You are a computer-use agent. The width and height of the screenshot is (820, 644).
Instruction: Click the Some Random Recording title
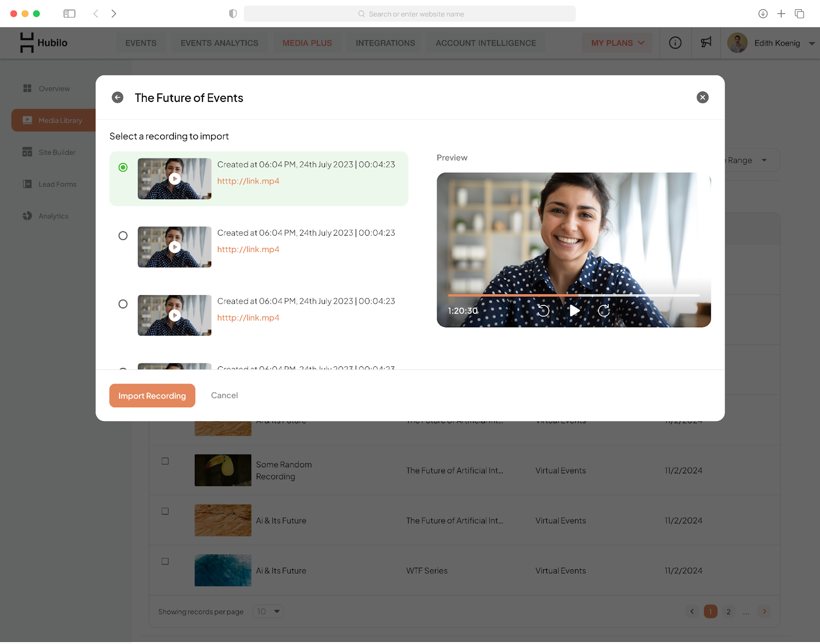284,471
